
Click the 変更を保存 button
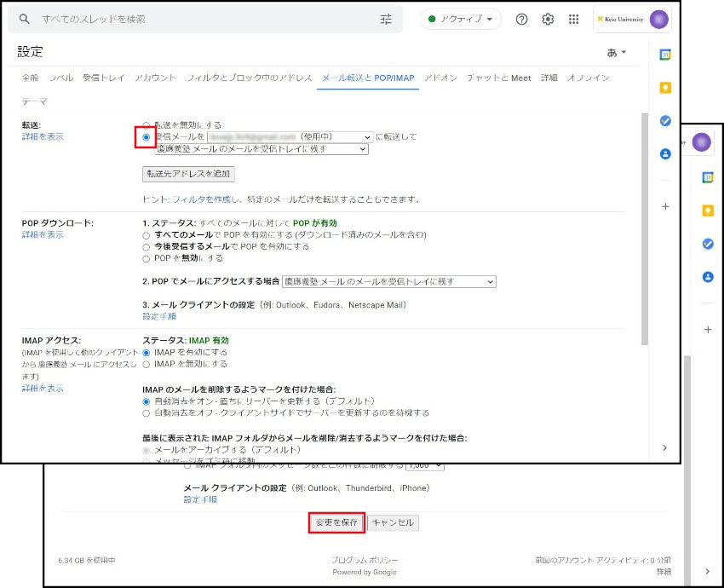tap(336, 522)
